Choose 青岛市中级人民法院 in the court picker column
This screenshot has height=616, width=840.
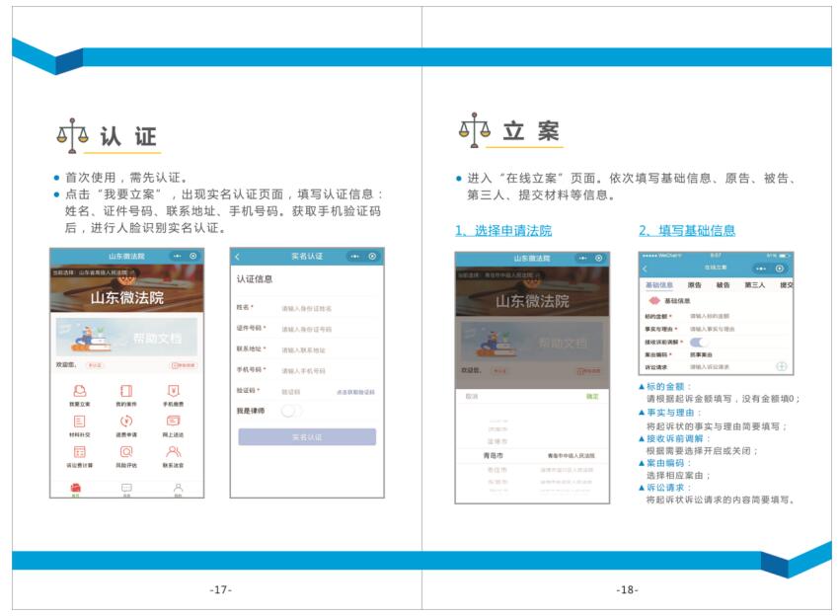point(572,456)
